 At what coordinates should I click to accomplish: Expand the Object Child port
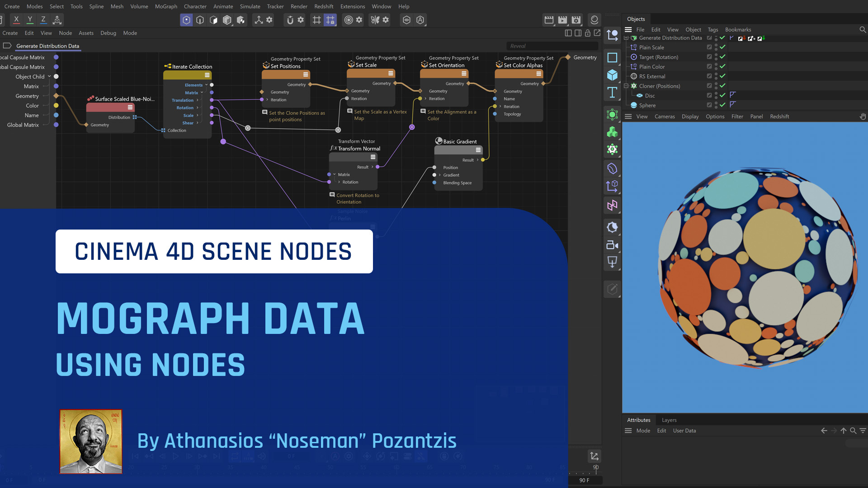(x=49, y=76)
